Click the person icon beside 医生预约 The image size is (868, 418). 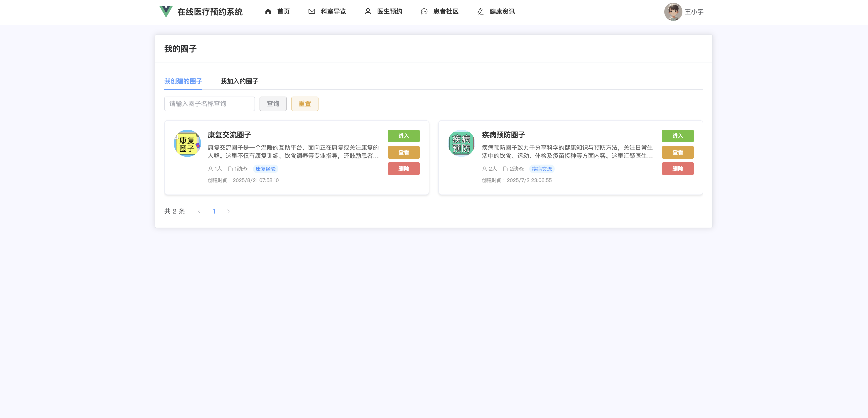(368, 11)
